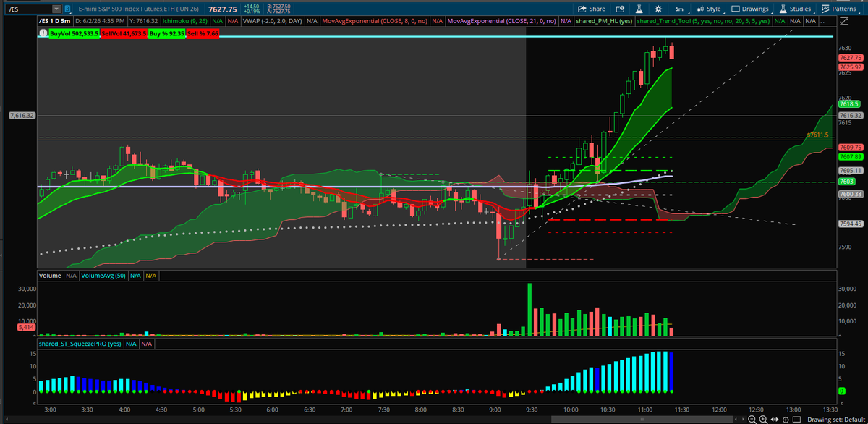Click the zoom in magnifier icon
This screenshot has width=868, height=424.
click(x=764, y=419)
